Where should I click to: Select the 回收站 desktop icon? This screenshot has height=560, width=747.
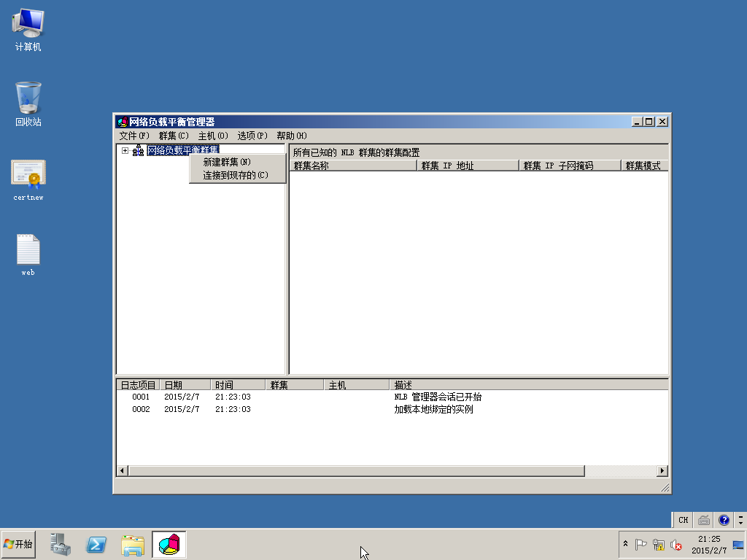point(28,104)
